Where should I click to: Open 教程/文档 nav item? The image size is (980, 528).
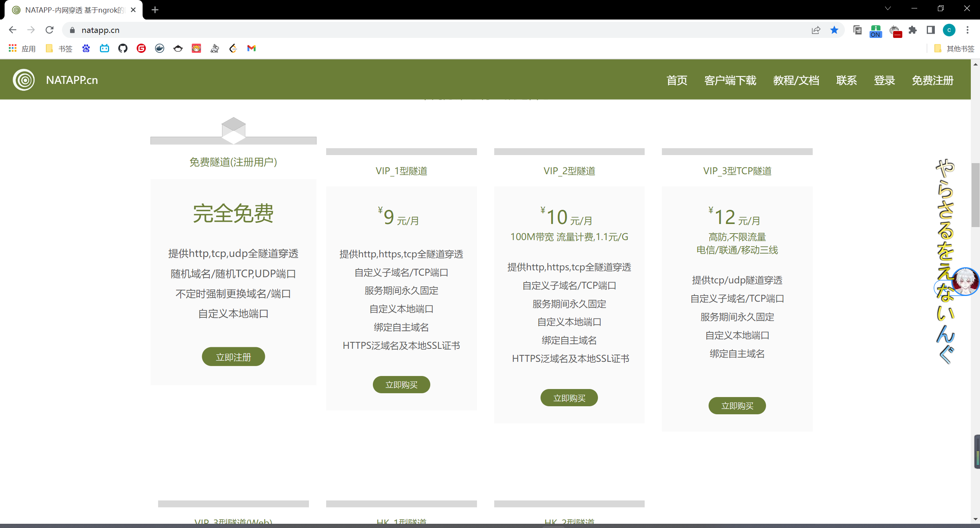tap(796, 80)
